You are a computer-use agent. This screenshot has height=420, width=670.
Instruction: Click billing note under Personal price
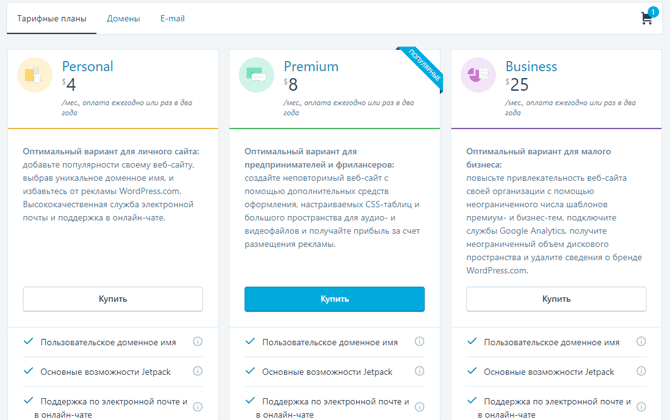(x=127, y=108)
